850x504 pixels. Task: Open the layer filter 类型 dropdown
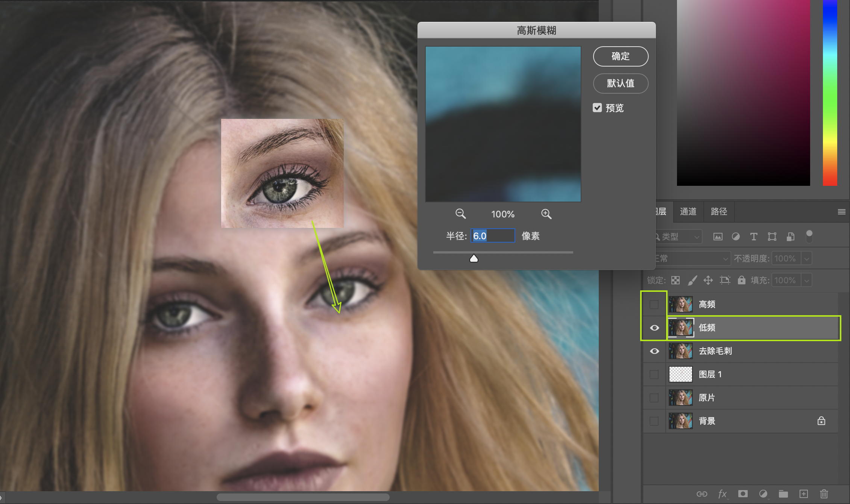tap(679, 237)
